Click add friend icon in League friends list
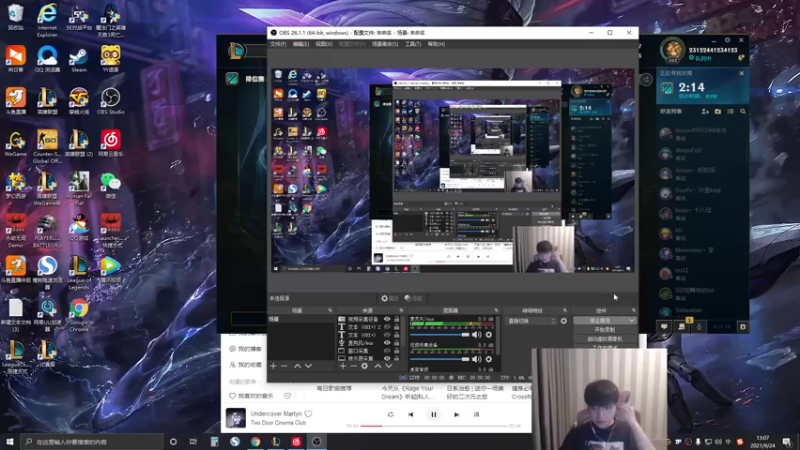The width and height of the screenshot is (800, 450). [x=705, y=111]
